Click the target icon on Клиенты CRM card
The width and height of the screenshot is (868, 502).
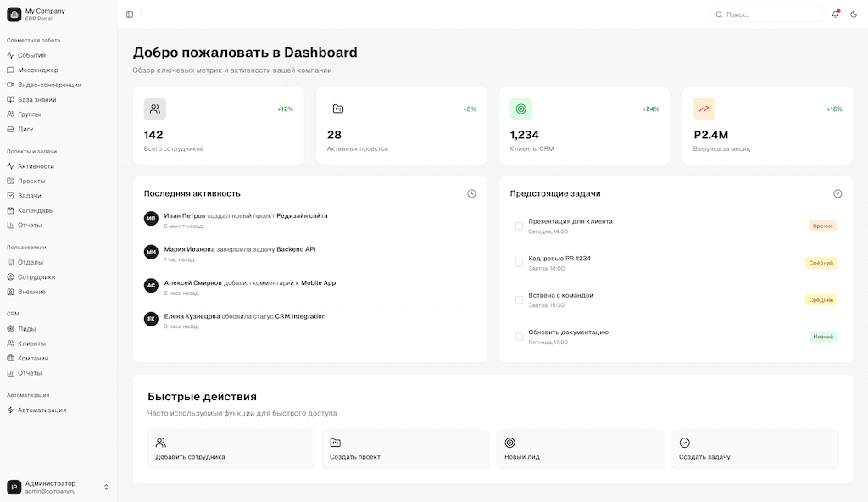pyautogui.click(x=521, y=109)
